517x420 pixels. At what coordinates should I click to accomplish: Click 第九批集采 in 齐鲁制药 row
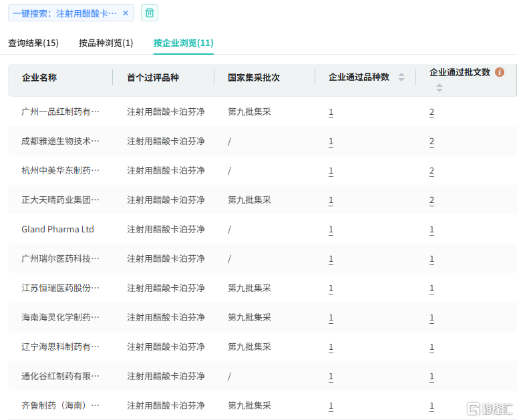[249, 405]
